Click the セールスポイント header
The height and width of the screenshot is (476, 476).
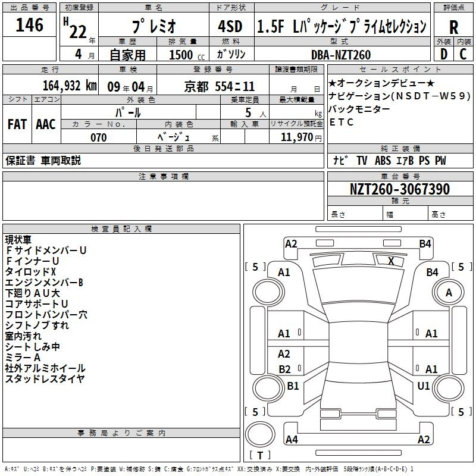point(400,69)
